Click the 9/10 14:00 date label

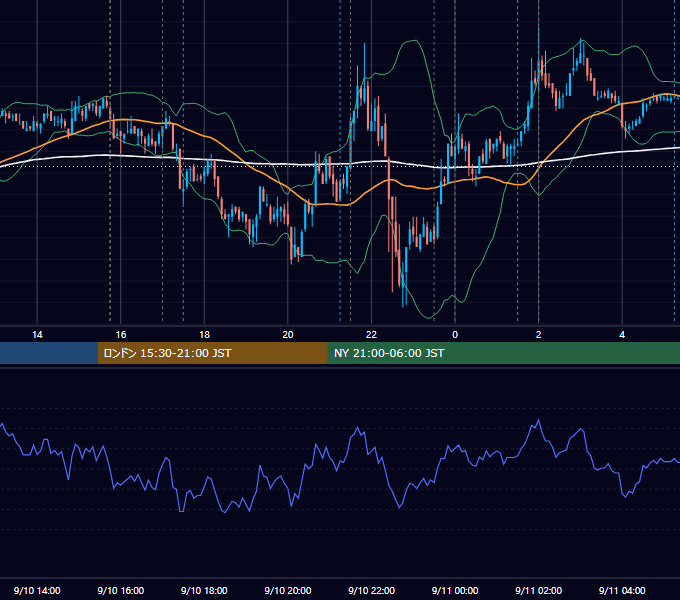pos(37,590)
